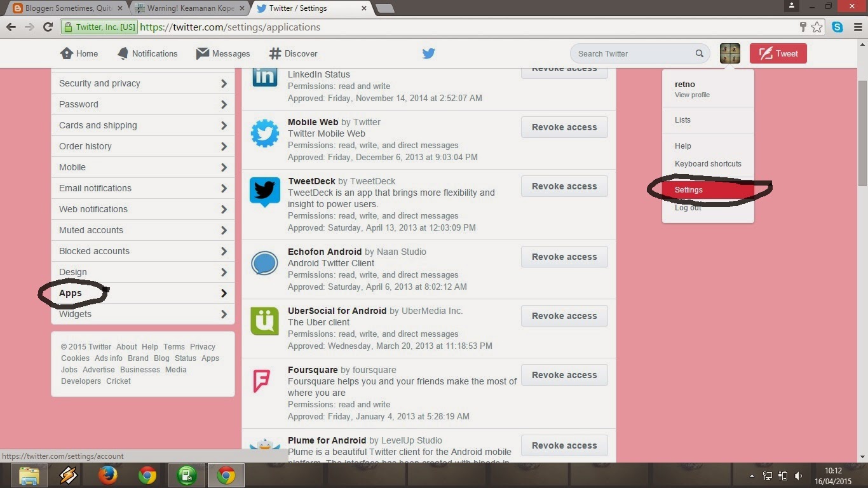Revoke access for TweetDeck
This screenshot has width=868, height=488.
pos(564,186)
